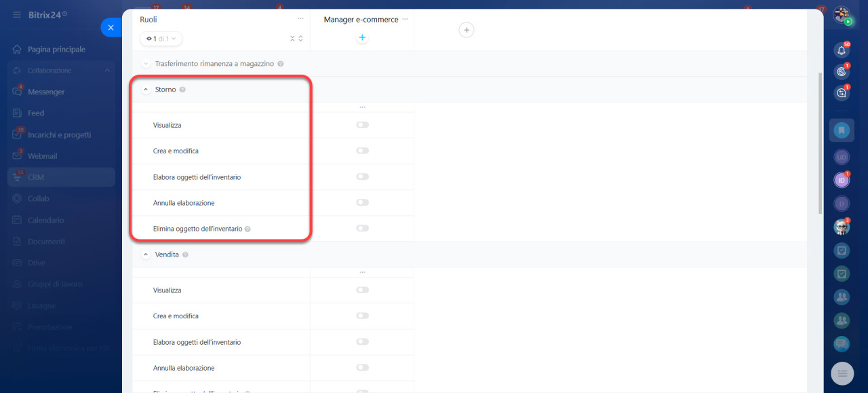This screenshot has height=393, width=868.
Task: Expand all sections with outward arrows icon
Action: tap(300, 39)
